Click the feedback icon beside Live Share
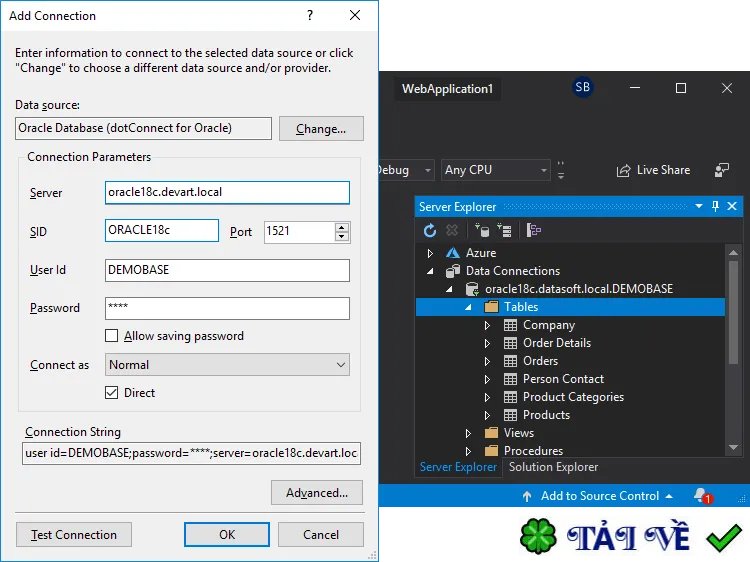The width and height of the screenshot is (750, 562). tap(721, 170)
